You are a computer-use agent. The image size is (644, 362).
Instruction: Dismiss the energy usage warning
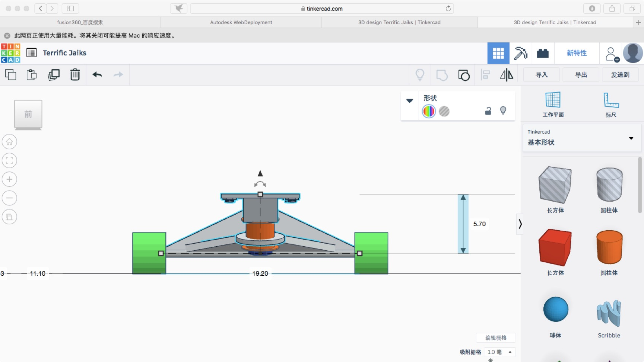7,36
